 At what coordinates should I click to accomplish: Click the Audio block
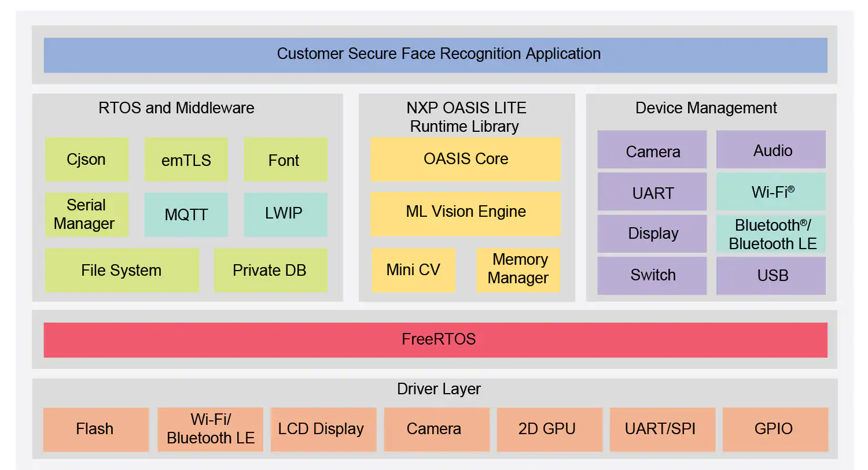point(771,149)
